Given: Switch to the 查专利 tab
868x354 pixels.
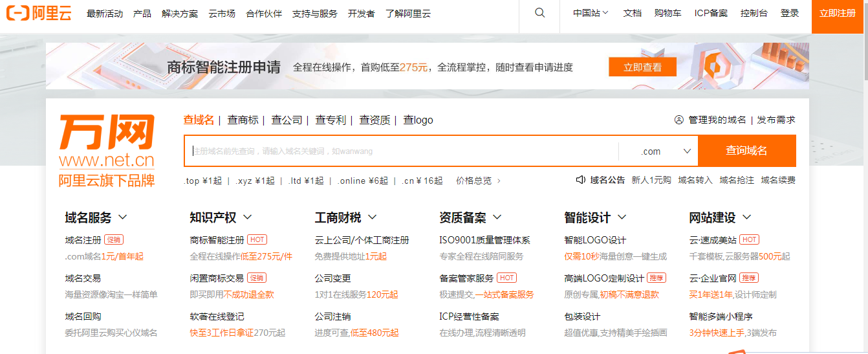Looking at the screenshot, I should click(x=331, y=120).
